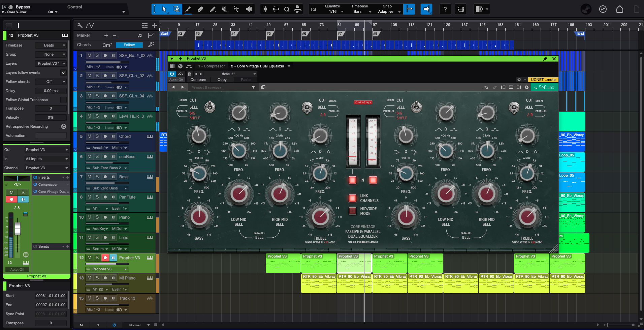Enable Follow Global Transpose checkbox
Viewport: 644px width, 330px height.
pyautogui.click(x=63, y=100)
